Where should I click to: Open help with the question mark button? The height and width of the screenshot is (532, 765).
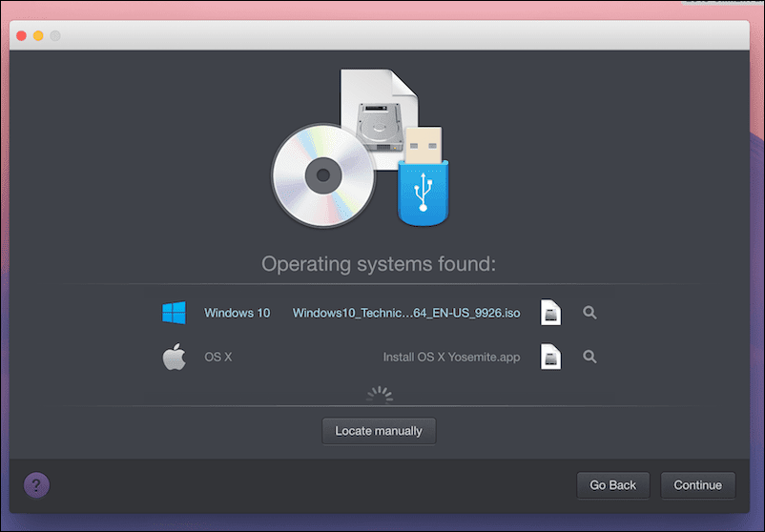pyautogui.click(x=36, y=485)
